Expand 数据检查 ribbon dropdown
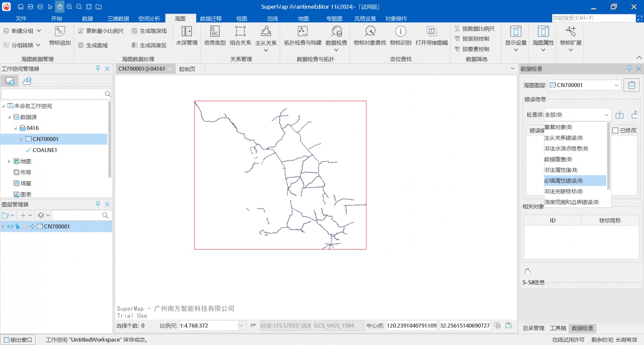 coord(336,50)
